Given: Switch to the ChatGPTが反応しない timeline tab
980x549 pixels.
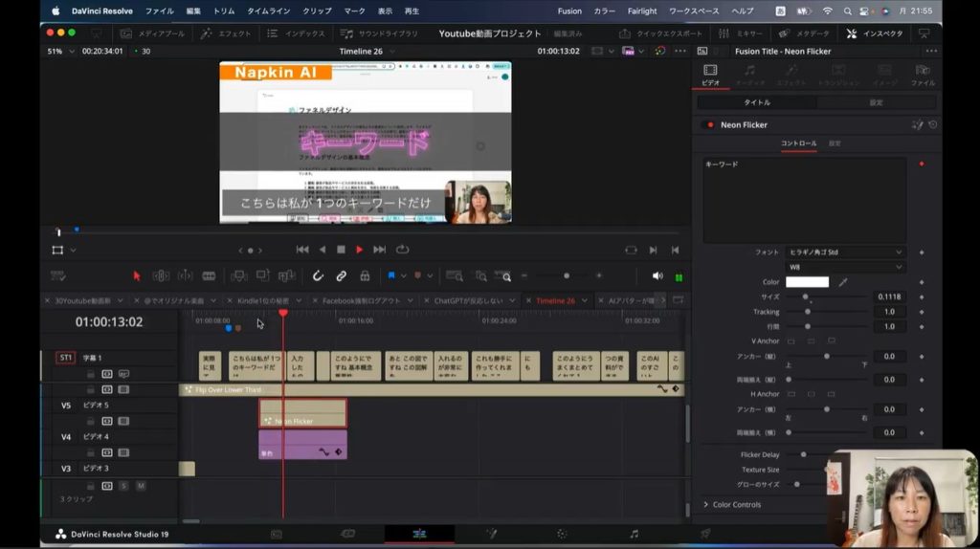Looking at the screenshot, I should [x=469, y=300].
